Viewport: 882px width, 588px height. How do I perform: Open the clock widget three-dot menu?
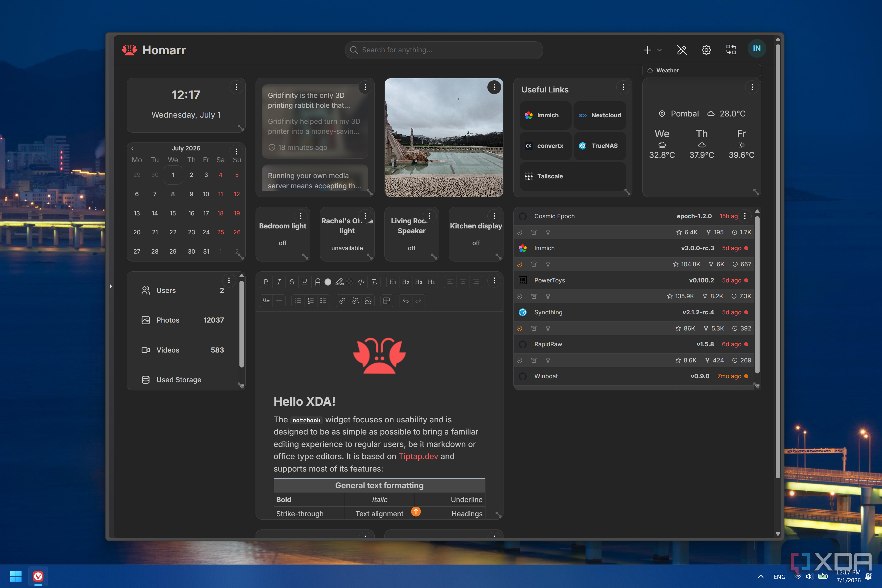[x=236, y=87]
